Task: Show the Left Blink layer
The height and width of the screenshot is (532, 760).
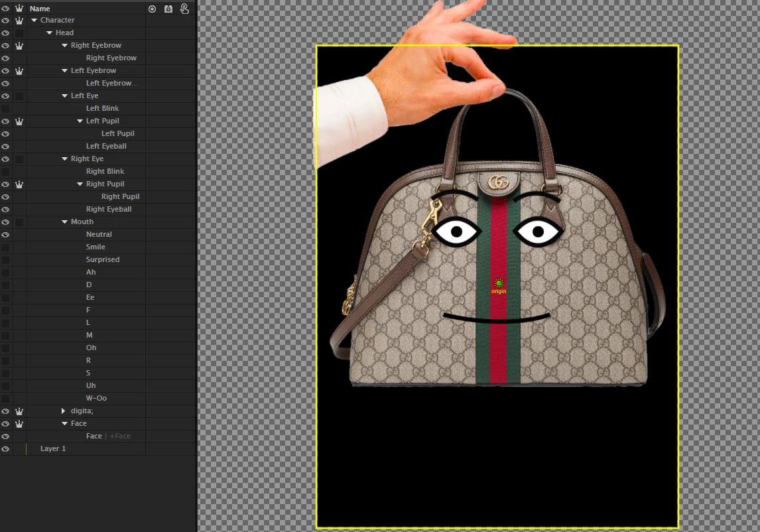Action: coord(5,109)
